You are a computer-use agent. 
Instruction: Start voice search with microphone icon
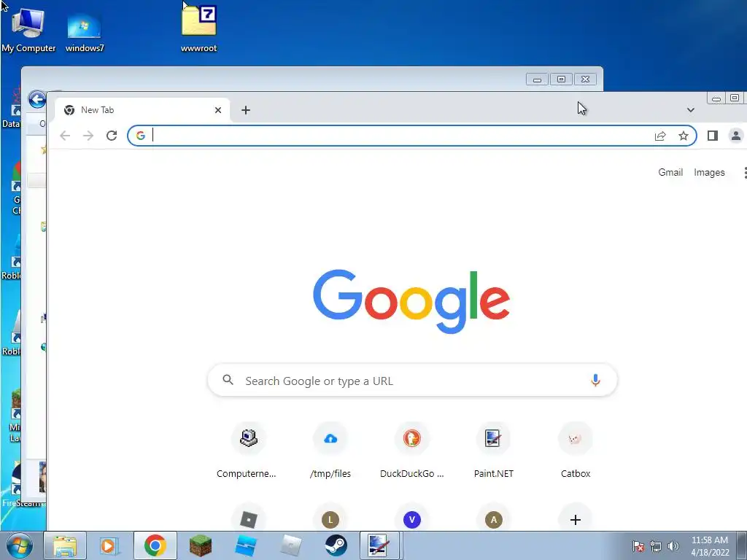595,381
